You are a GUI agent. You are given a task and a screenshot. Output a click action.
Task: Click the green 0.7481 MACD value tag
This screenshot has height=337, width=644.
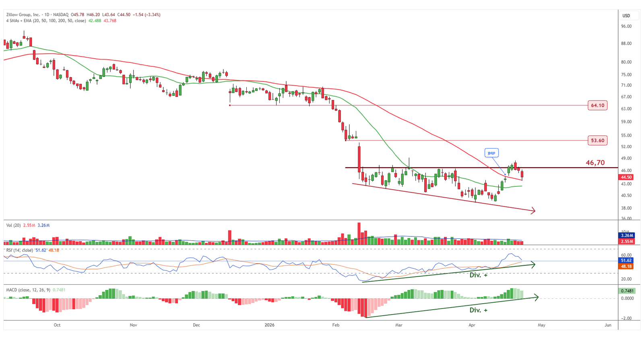(x=627, y=291)
